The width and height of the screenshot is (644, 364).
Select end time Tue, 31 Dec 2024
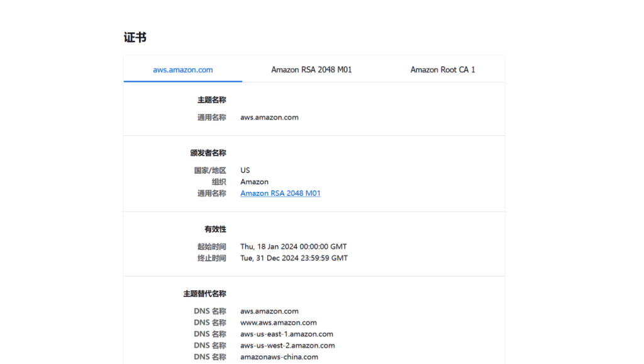click(294, 258)
